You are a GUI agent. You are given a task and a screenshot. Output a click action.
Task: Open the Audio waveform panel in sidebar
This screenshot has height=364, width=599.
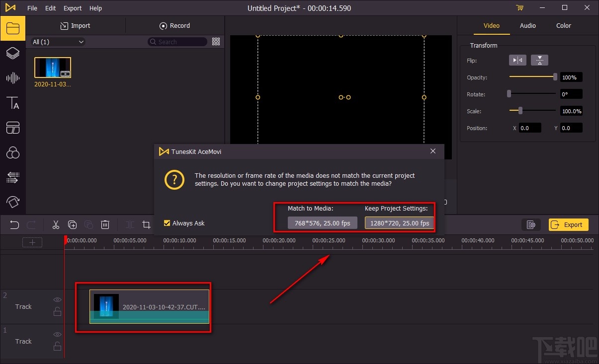coord(13,78)
